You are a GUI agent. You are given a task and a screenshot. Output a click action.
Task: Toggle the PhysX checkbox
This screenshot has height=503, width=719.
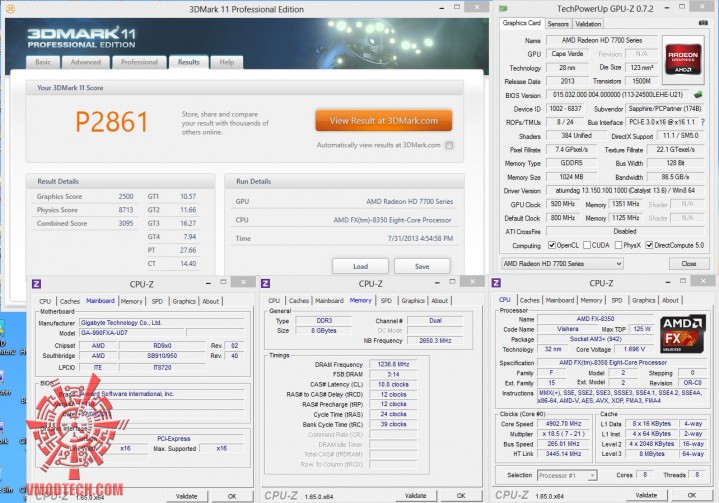tap(619, 245)
